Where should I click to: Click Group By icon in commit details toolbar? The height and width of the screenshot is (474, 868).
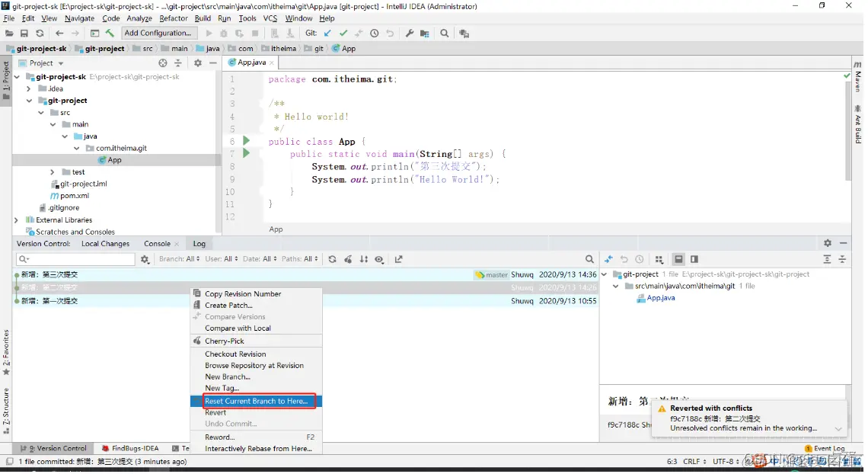(x=659, y=259)
